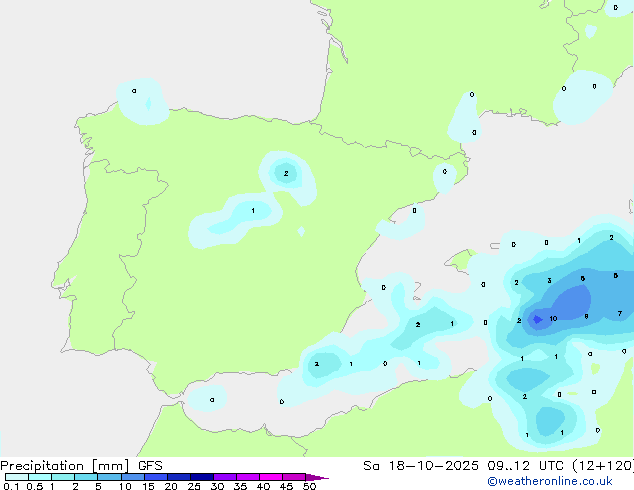Select the 10–15 mm blue legend swatch

[133, 477]
